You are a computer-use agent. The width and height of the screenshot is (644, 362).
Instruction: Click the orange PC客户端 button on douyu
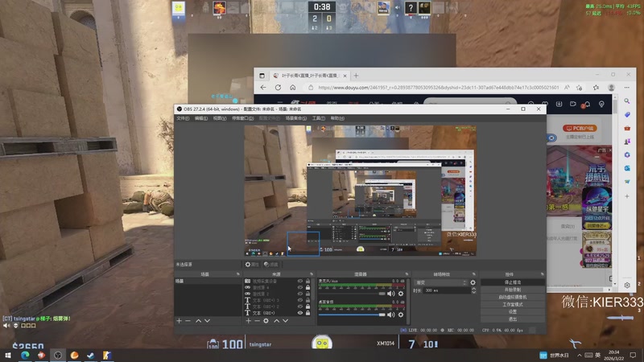tap(580, 128)
